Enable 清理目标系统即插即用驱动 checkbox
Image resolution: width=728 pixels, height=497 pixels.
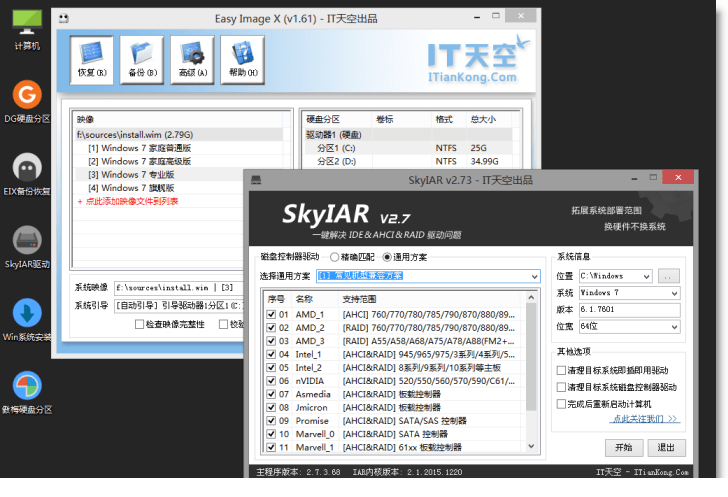click(561, 370)
